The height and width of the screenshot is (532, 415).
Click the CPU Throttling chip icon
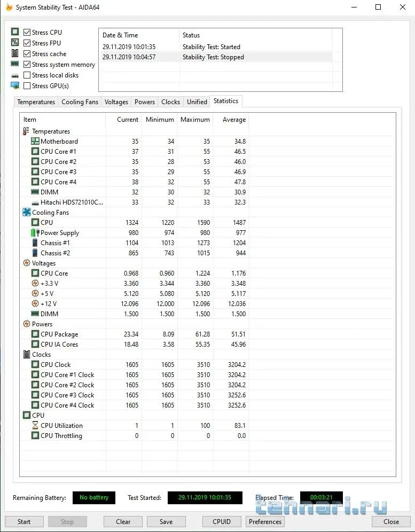pos(35,436)
